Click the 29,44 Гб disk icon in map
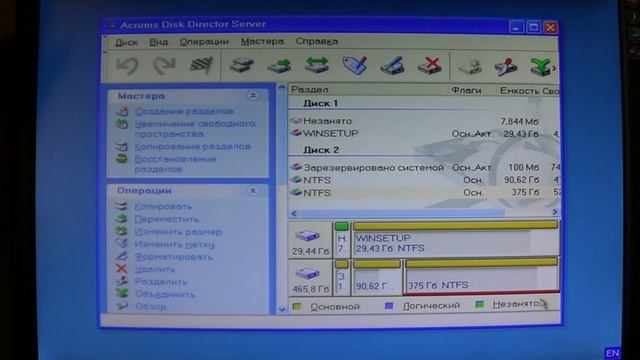This screenshot has height=360, width=640. 307,236
